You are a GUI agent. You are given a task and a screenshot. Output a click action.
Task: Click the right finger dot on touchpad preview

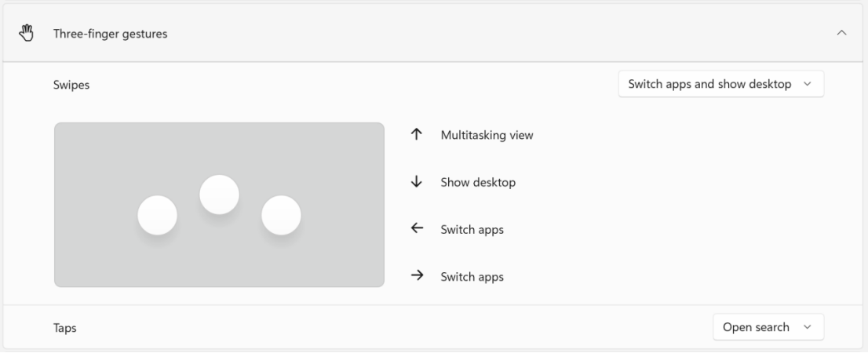point(281,216)
